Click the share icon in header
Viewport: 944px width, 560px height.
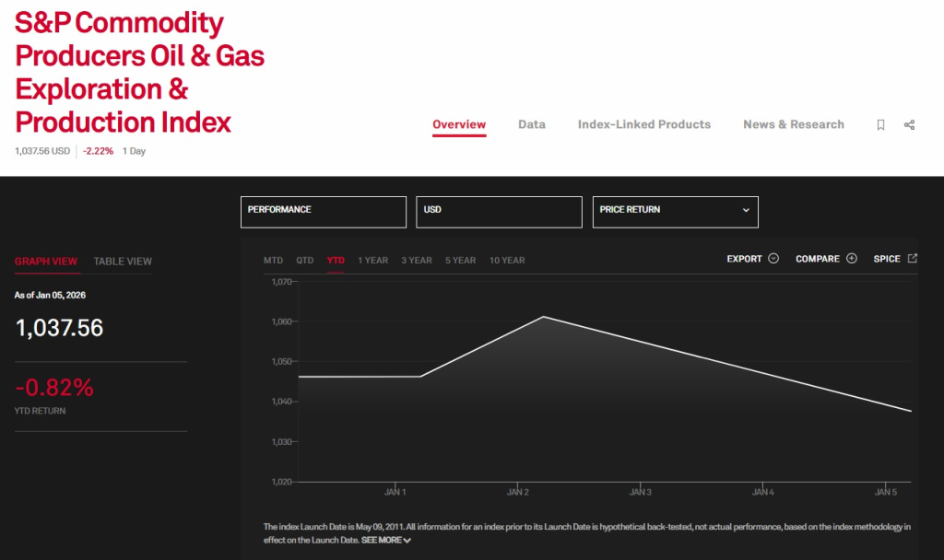[910, 125]
